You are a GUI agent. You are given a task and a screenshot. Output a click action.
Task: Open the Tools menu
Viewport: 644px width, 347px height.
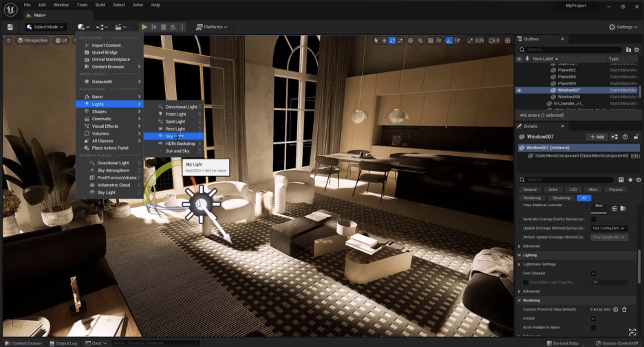(82, 5)
